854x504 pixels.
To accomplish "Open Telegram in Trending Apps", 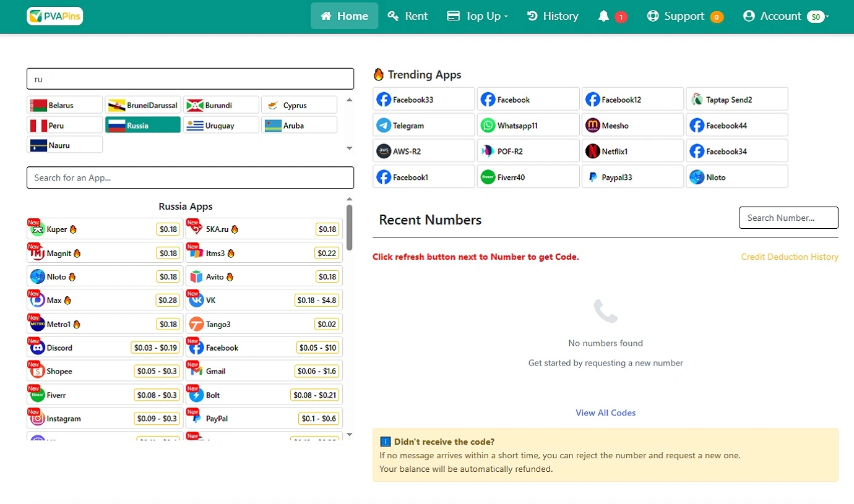I will click(x=424, y=125).
